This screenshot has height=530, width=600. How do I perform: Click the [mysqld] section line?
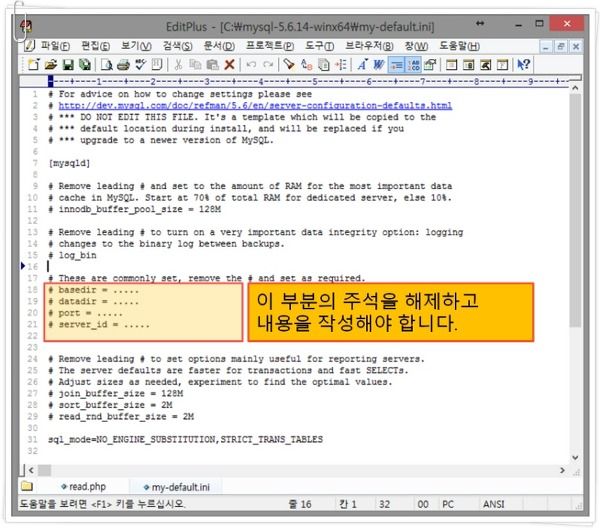pyautogui.click(x=69, y=163)
